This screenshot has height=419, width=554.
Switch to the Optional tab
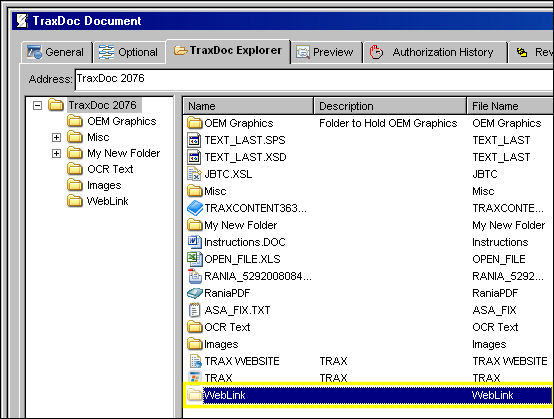129,52
